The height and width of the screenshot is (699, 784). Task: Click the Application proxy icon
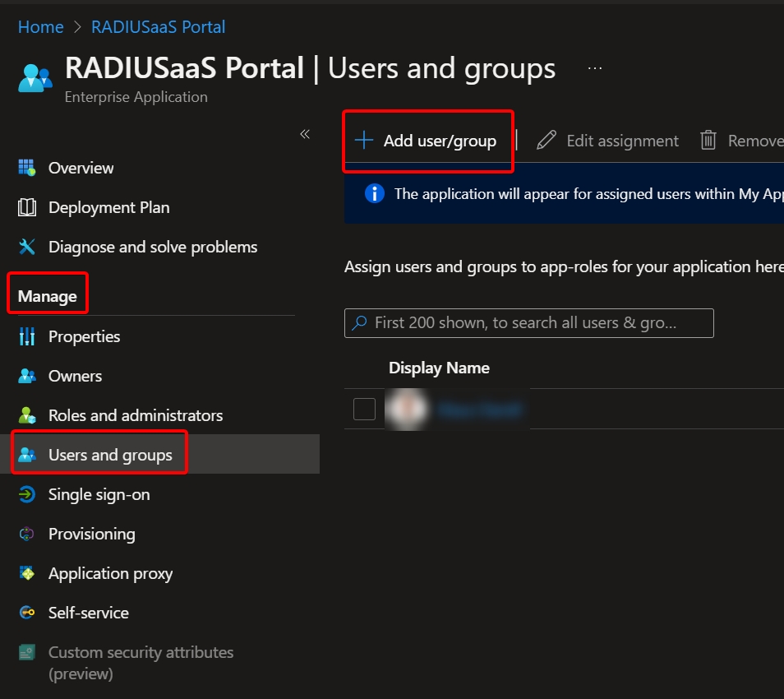27,573
